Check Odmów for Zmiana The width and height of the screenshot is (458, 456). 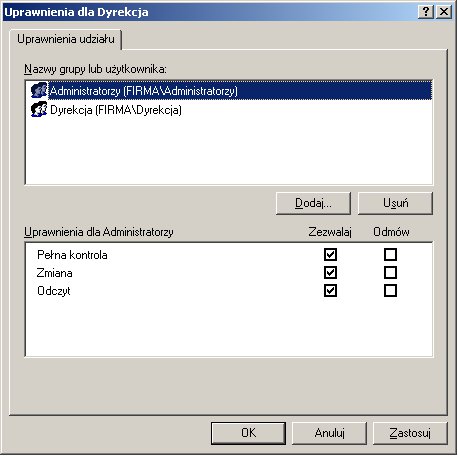point(390,273)
